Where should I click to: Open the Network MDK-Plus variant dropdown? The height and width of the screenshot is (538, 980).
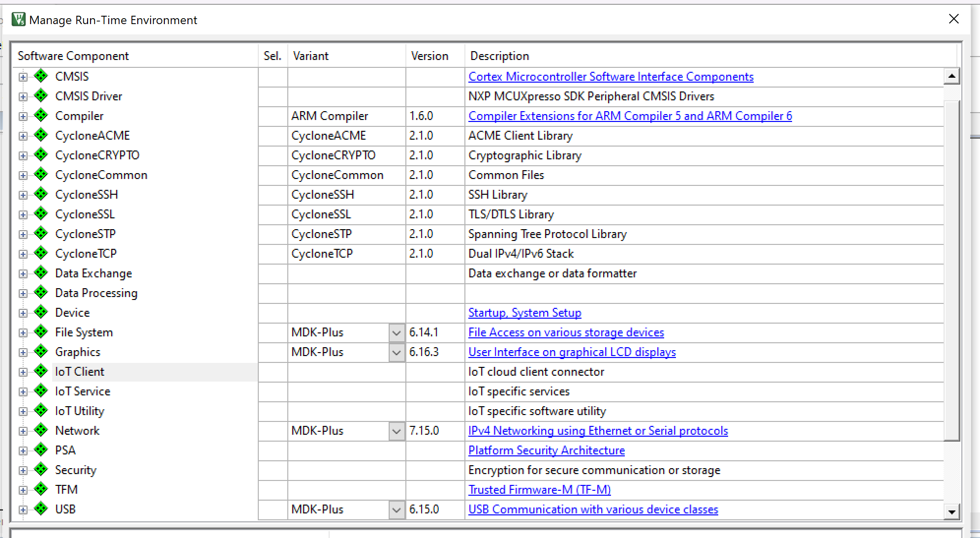pos(397,431)
